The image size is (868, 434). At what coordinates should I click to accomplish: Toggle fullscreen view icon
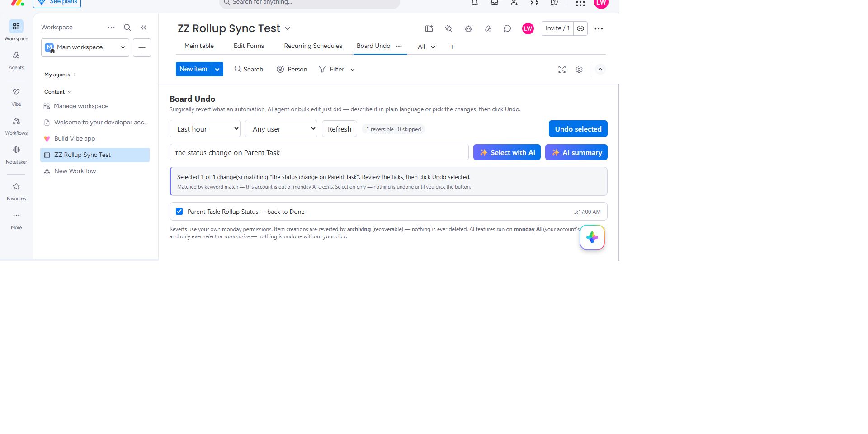tap(562, 69)
